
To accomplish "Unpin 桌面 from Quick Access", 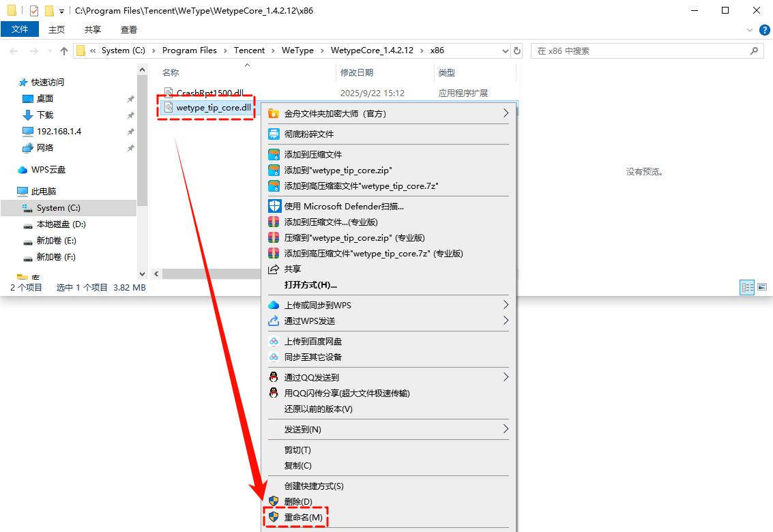I will [x=130, y=98].
